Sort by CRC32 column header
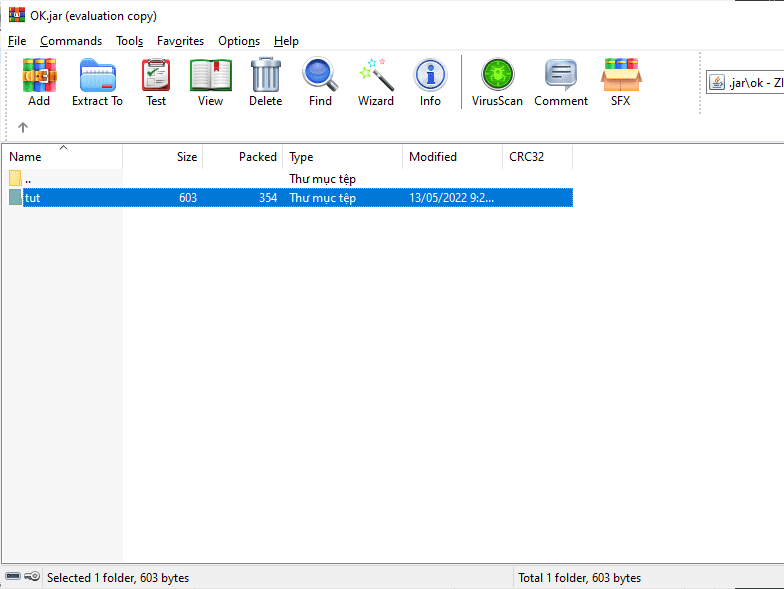Image resolution: width=784 pixels, height=589 pixels. click(538, 156)
